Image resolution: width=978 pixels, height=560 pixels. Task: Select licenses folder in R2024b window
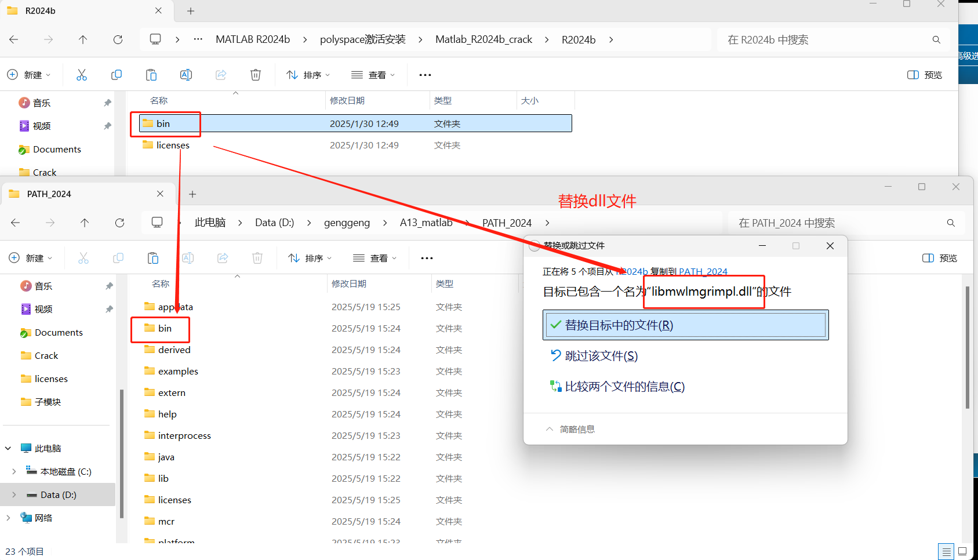tap(355, 145)
